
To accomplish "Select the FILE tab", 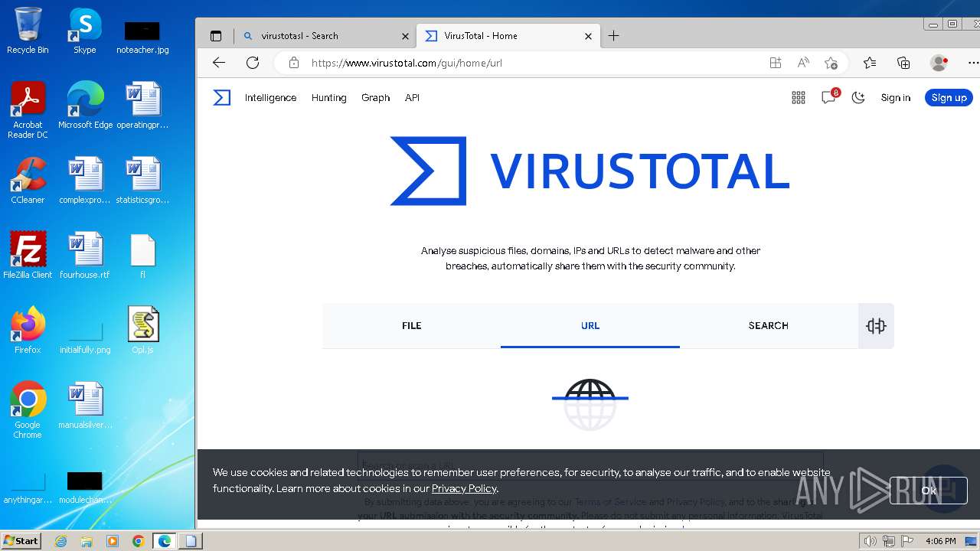I will 412,325.
